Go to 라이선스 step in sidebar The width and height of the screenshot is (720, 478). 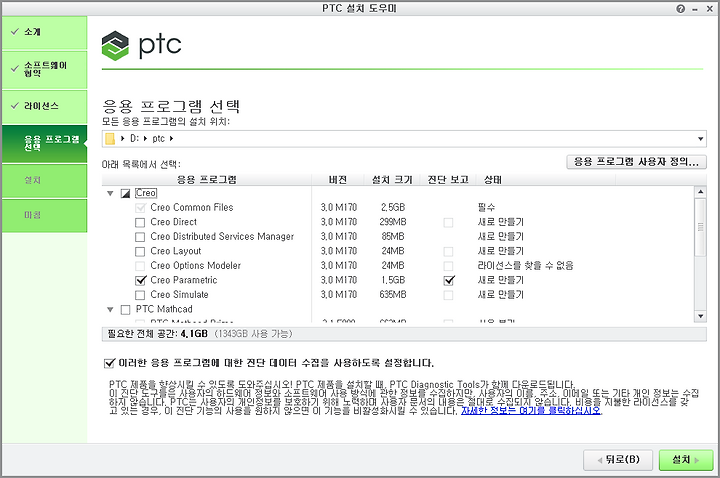pyautogui.click(x=45, y=107)
